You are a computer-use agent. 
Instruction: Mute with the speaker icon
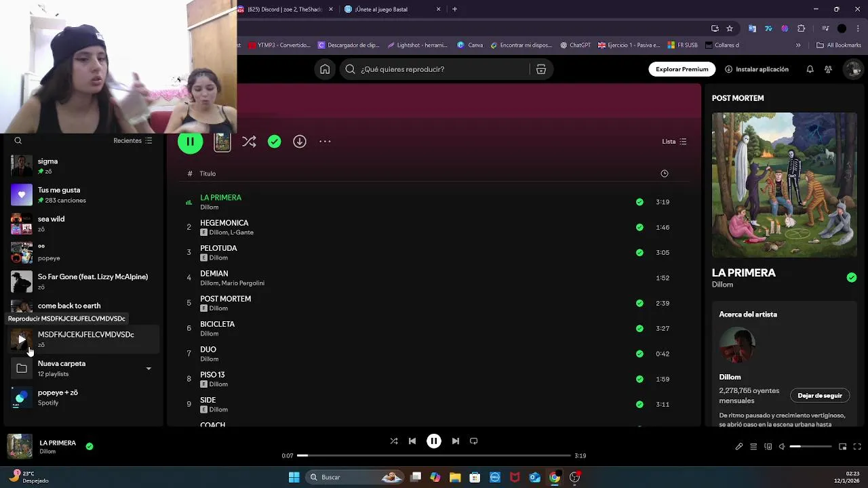point(782,447)
